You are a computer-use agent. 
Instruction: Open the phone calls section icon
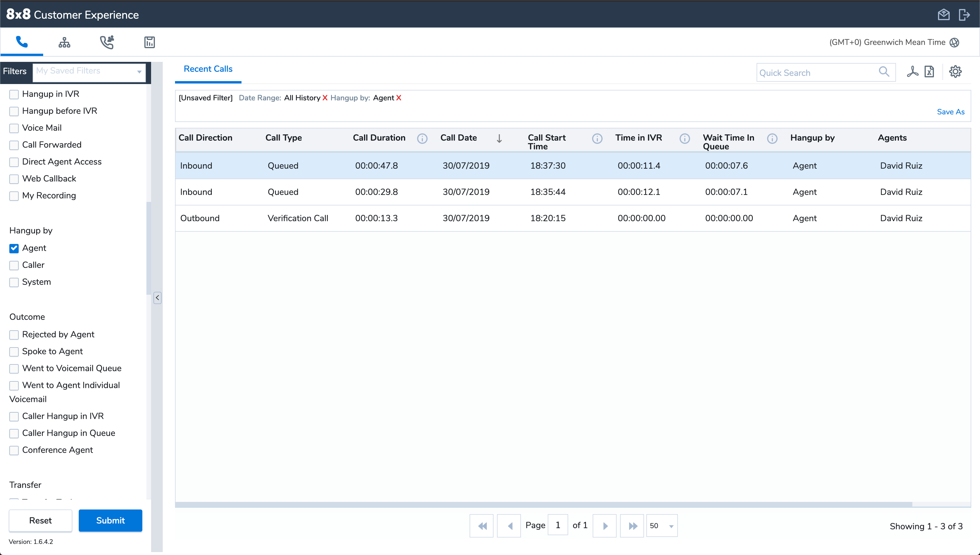[x=22, y=42]
